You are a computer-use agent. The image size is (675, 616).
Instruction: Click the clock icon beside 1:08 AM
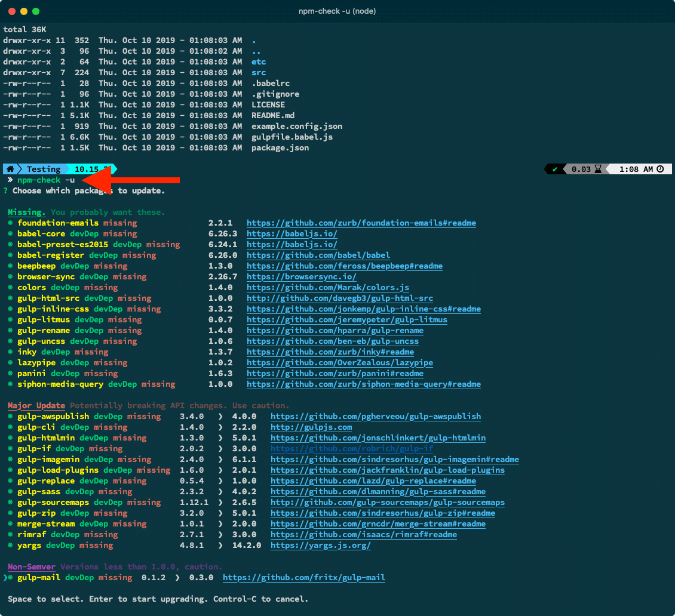tap(660, 169)
